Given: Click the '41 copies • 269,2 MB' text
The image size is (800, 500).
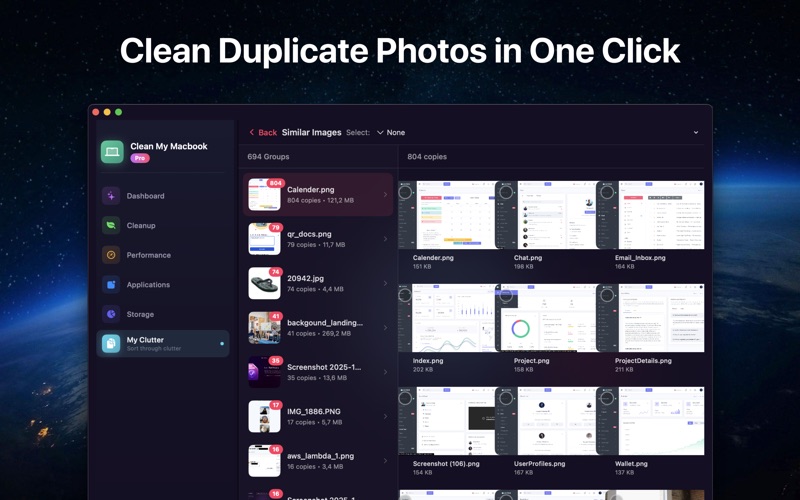Looking at the screenshot, I should click(x=318, y=334).
